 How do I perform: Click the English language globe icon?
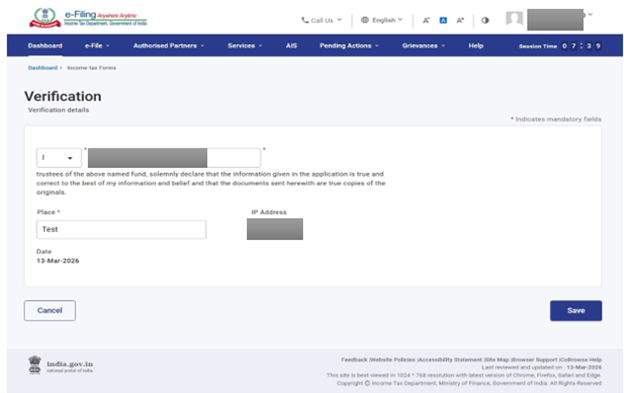(365, 20)
